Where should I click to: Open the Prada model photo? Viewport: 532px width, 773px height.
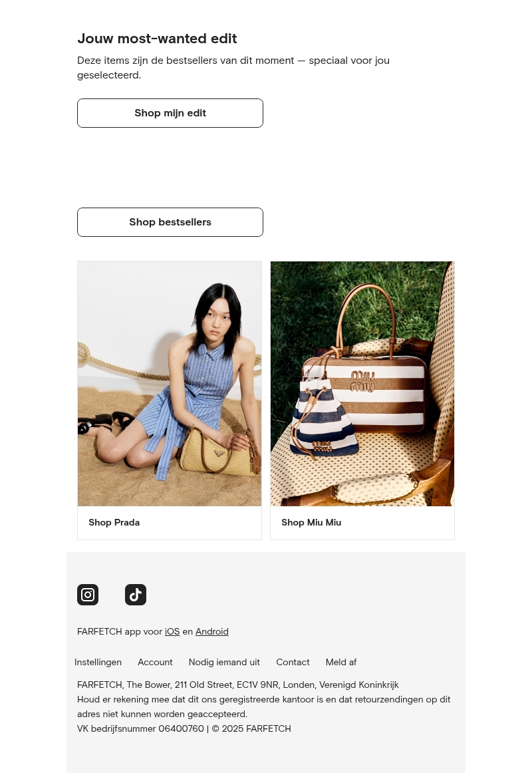[170, 384]
